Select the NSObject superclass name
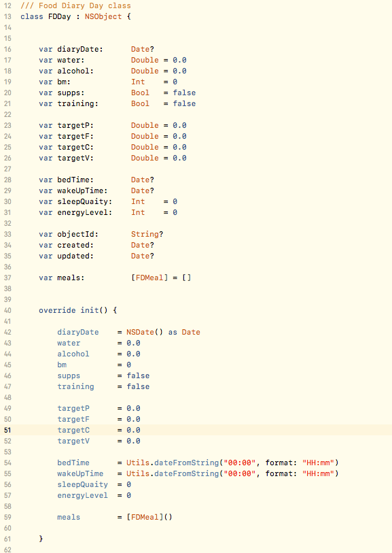 click(x=103, y=16)
